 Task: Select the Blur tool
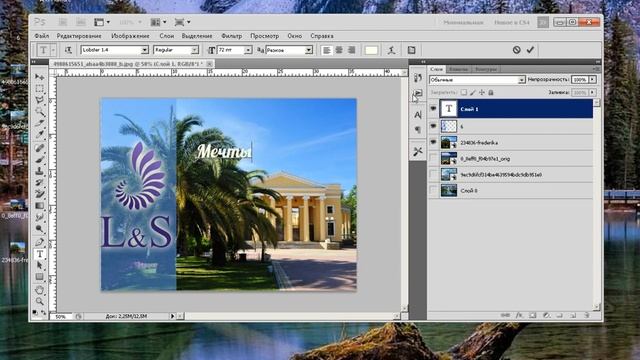pyautogui.click(x=40, y=217)
